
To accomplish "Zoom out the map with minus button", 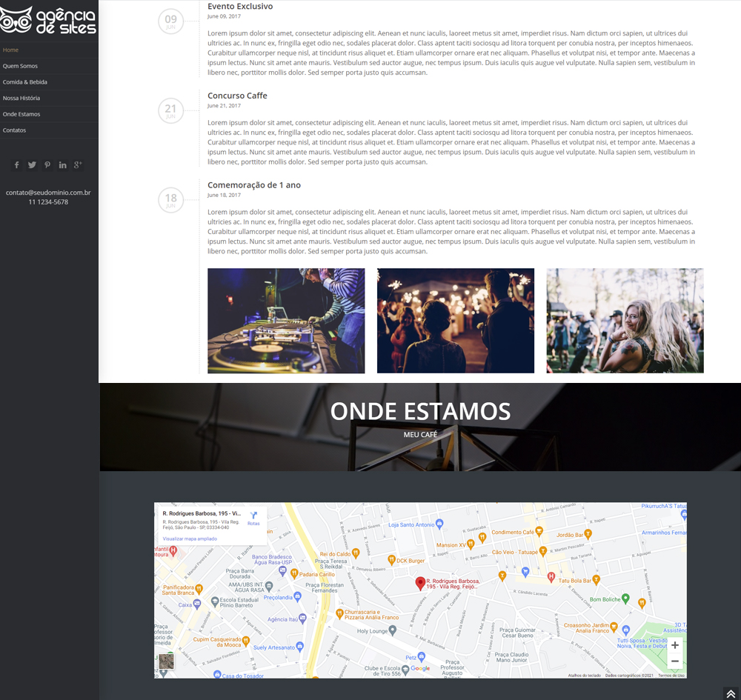I will (x=674, y=661).
